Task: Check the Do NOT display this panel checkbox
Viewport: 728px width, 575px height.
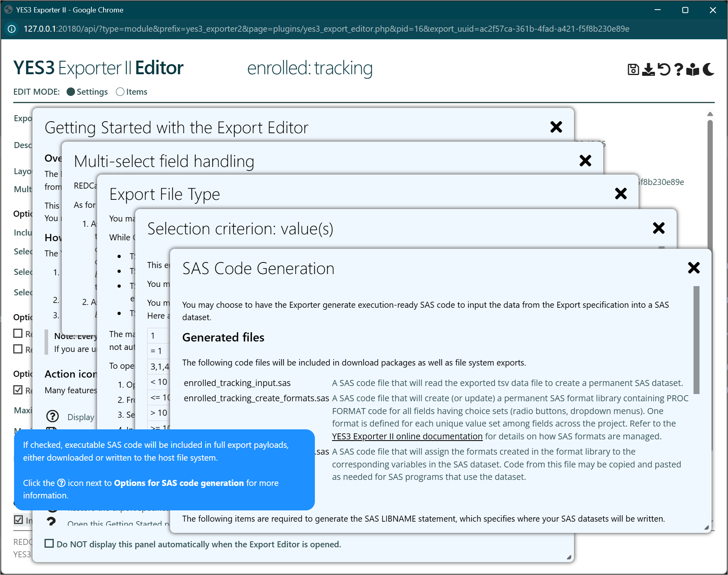Action: click(49, 544)
